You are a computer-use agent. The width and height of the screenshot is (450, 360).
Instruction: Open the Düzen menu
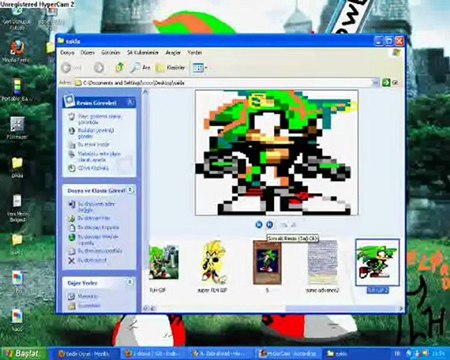pos(87,52)
